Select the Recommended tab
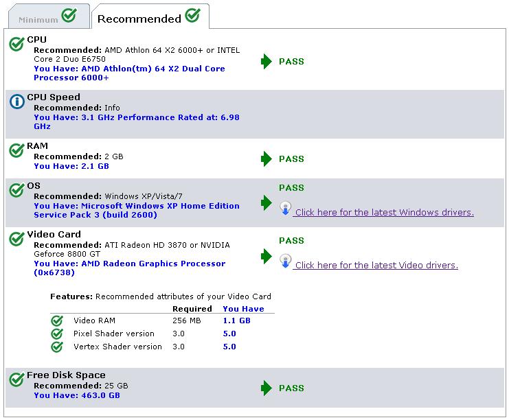Screen dimensions: 509x420 [150, 16]
